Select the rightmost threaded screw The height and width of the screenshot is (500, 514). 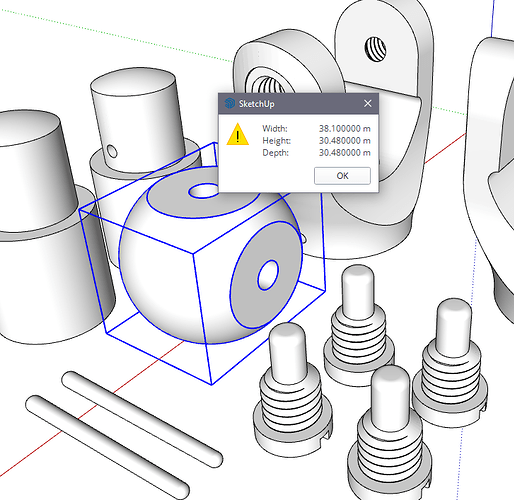pyautogui.click(x=451, y=363)
